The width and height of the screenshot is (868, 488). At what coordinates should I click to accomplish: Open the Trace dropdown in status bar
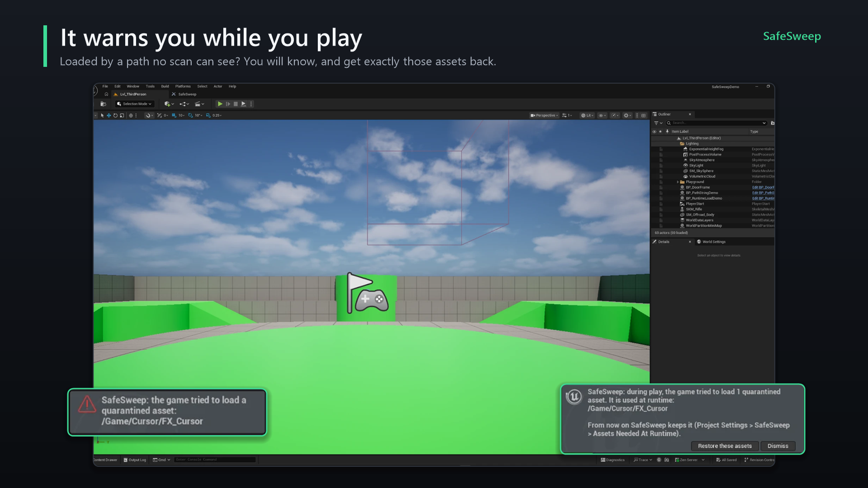tap(642, 460)
